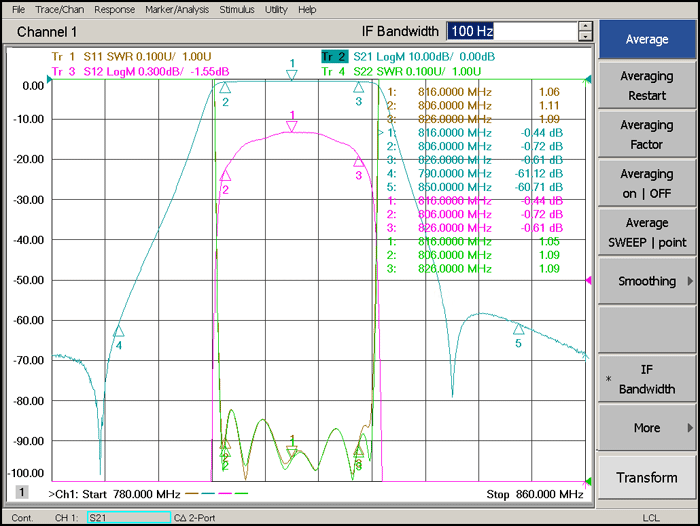Select active Tr 2 S21 LogM trace label
The width and height of the screenshot is (700, 526).
tap(408, 57)
